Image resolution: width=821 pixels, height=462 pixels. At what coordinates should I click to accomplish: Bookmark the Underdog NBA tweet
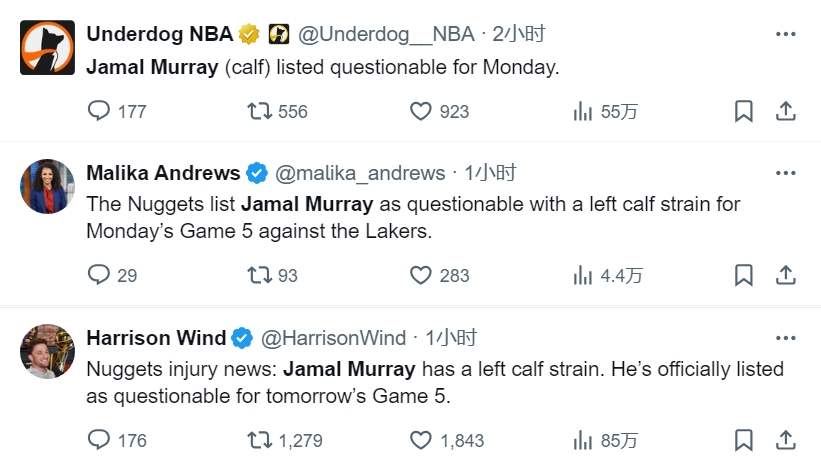click(744, 111)
